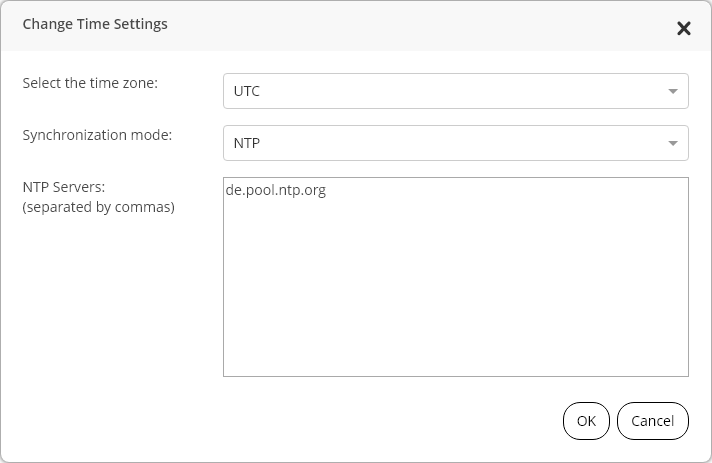This screenshot has width=712, height=463.
Task: Click the "(separated by commas)" hint text
Action: coord(99,207)
